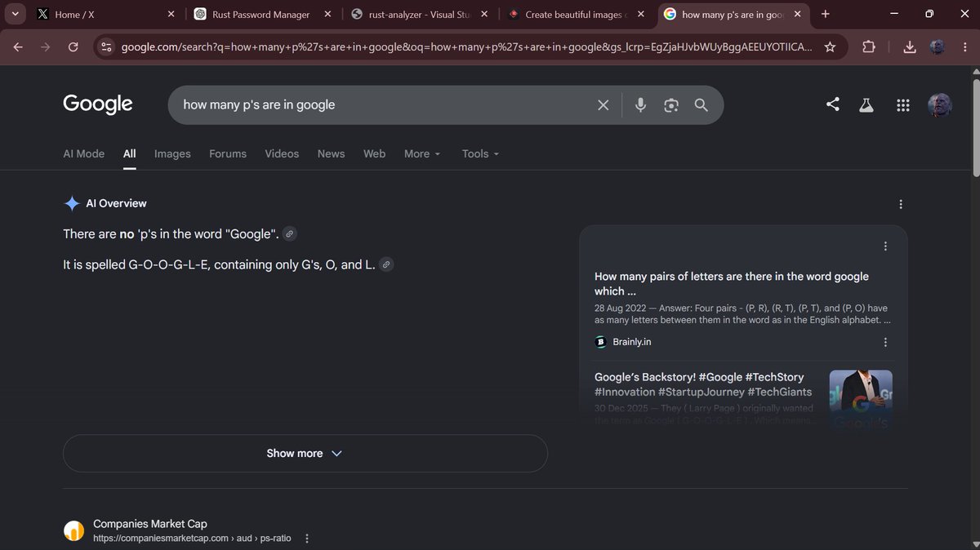Viewport: 980px width, 550px height.
Task: Reload the current page
Action: [73, 47]
